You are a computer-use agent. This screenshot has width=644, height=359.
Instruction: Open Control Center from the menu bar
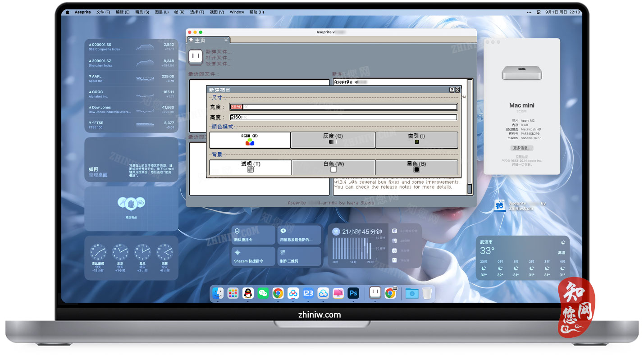click(539, 12)
